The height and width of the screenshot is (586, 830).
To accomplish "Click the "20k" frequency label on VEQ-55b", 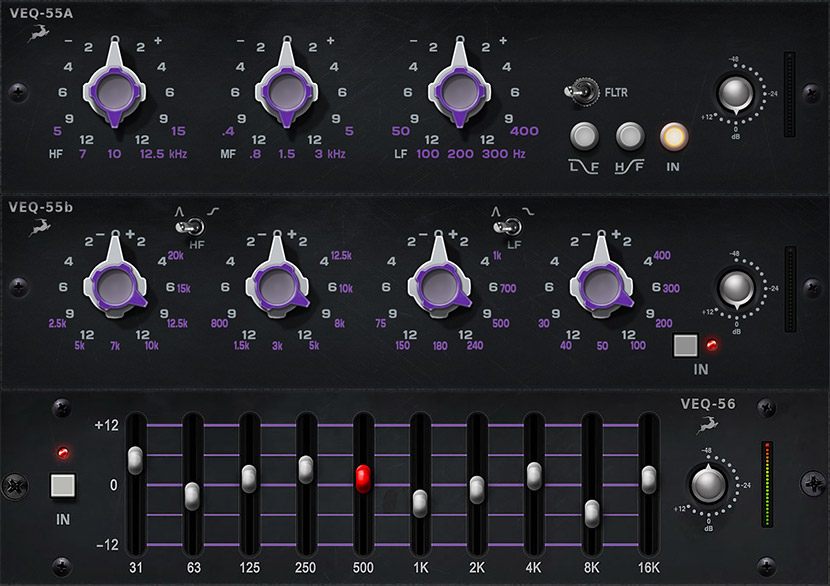I will (176, 256).
